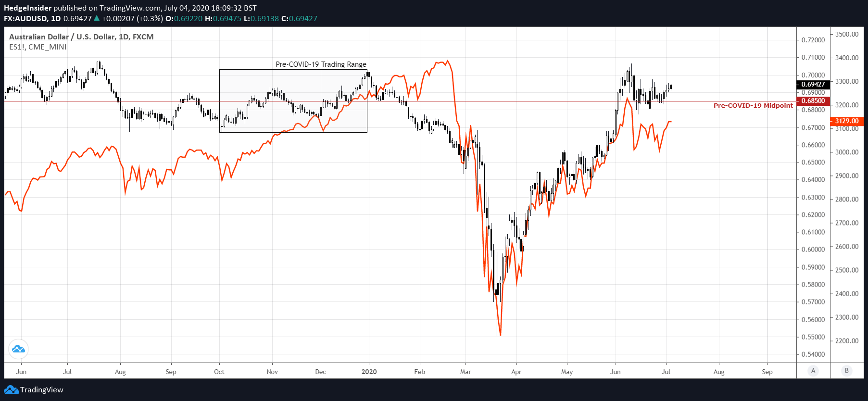Click the 0.69427 current price label

click(x=813, y=84)
